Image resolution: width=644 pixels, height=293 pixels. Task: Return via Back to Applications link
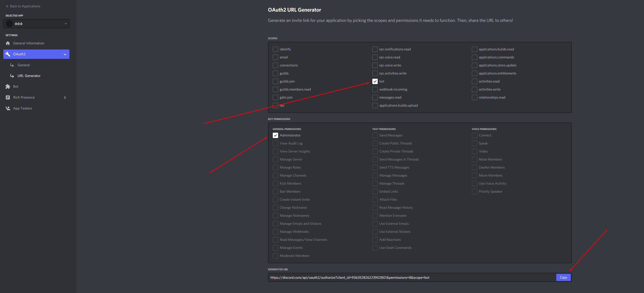(x=25, y=6)
